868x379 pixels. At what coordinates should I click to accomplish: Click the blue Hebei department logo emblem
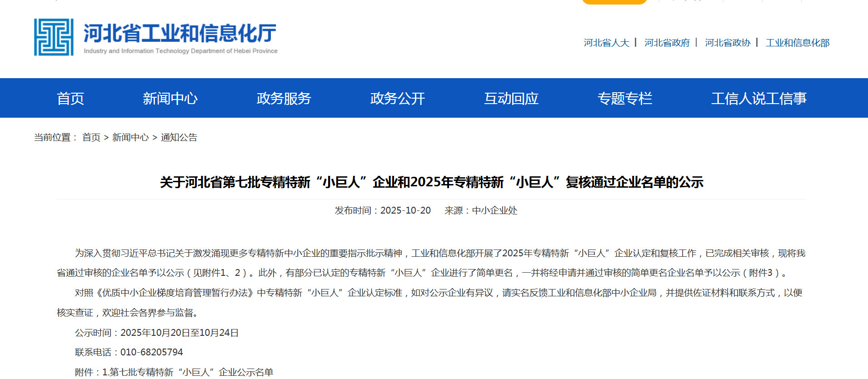click(x=54, y=37)
